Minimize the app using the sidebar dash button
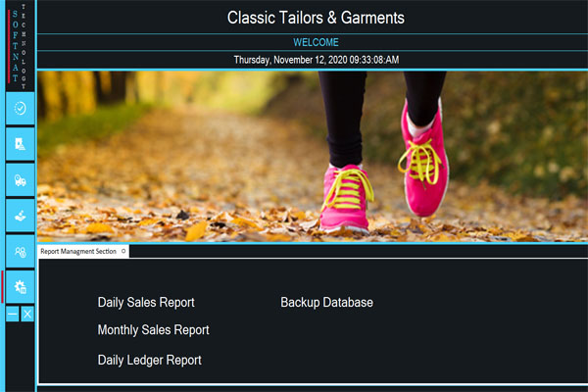 click(x=13, y=314)
